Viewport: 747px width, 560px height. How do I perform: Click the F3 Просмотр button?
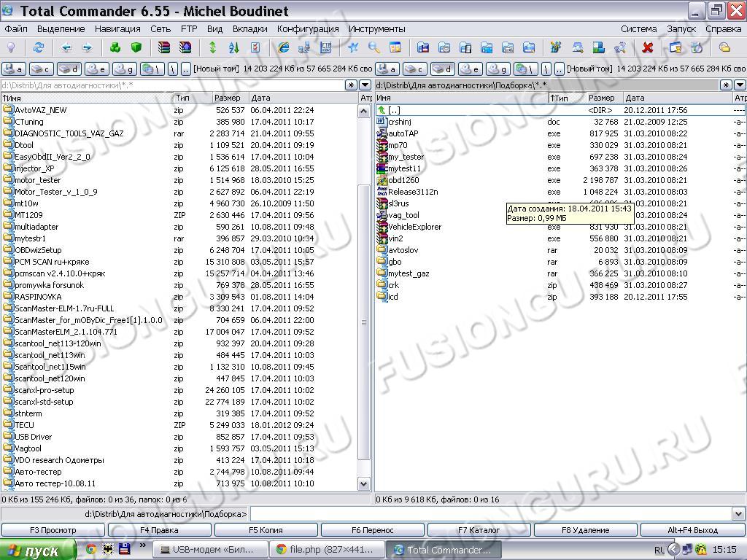point(53,530)
